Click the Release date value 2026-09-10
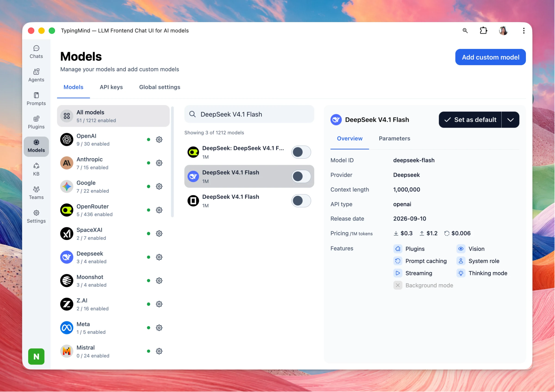The height and width of the screenshot is (392, 555). [410, 219]
